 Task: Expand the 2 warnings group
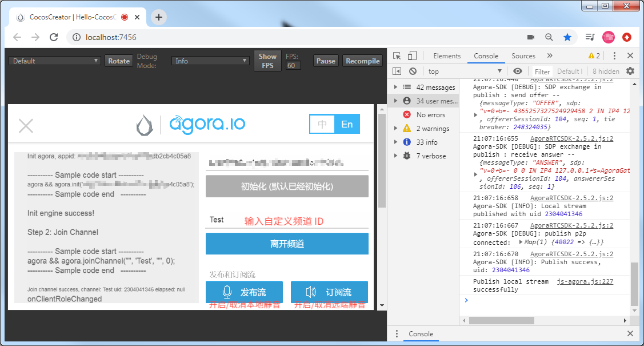pos(396,129)
